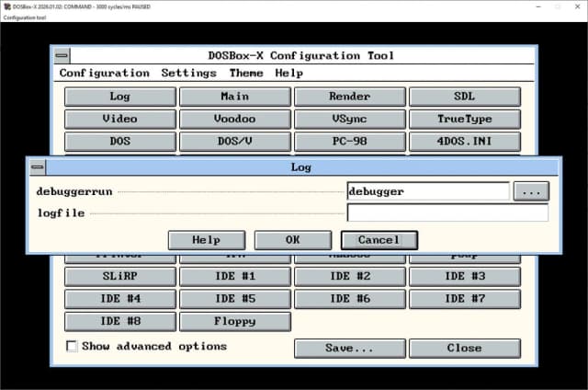
Task: Close the DOSBox-X application window
Action: click(578, 6)
